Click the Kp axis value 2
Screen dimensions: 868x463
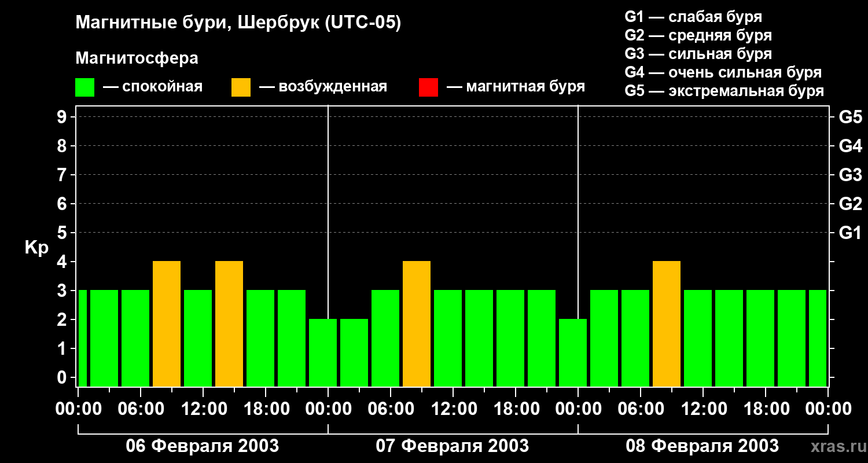click(63, 320)
